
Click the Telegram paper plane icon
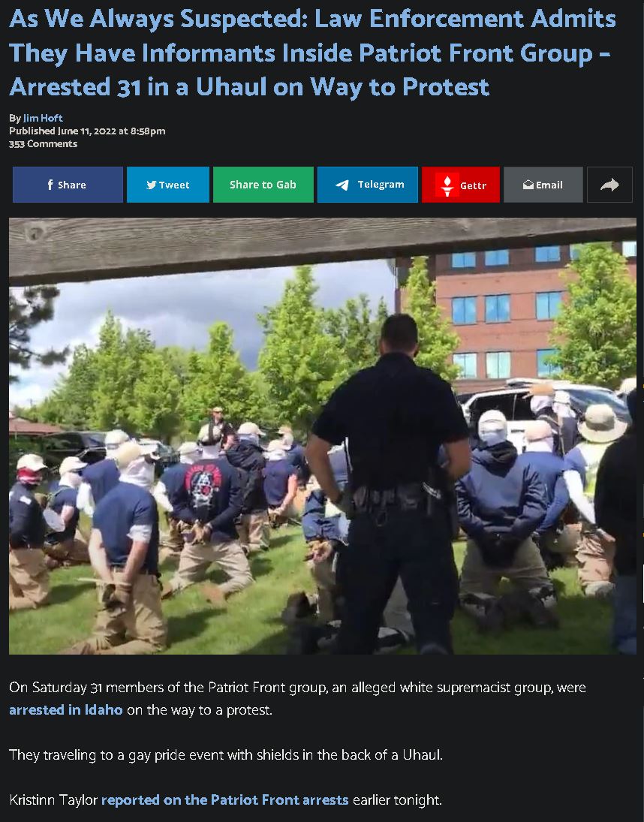pos(342,185)
